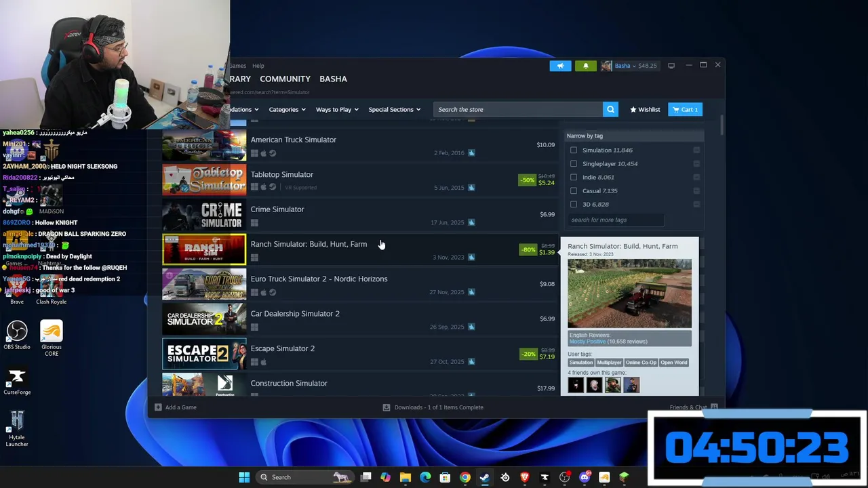Open File Explorer from the taskbar
The height and width of the screenshot is (488, 868).
point(405,477)
